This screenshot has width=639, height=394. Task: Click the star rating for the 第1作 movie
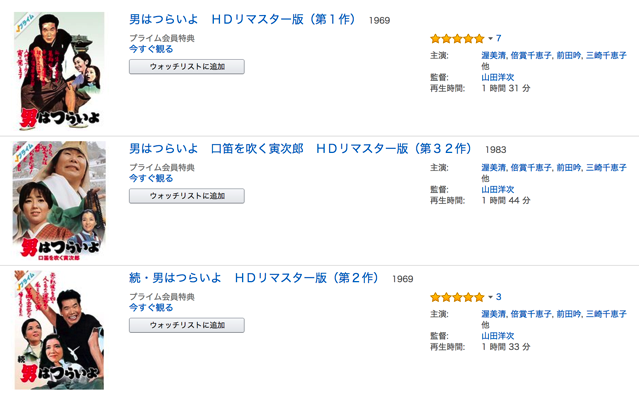(457, 39)
